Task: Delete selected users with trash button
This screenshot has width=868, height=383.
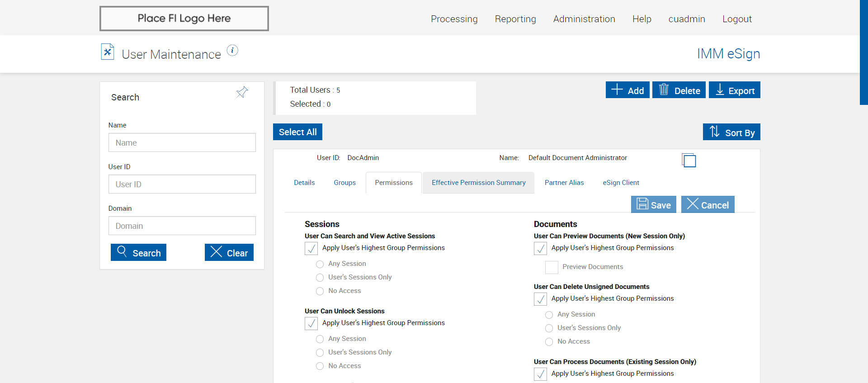Action: (x=679, y=90)
